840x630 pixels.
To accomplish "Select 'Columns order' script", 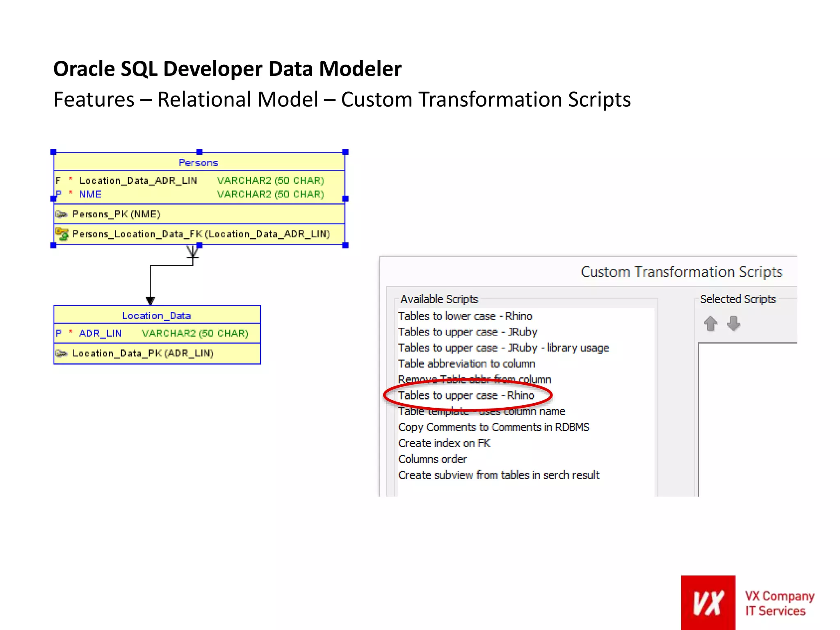I will click(x=432, y=459).
